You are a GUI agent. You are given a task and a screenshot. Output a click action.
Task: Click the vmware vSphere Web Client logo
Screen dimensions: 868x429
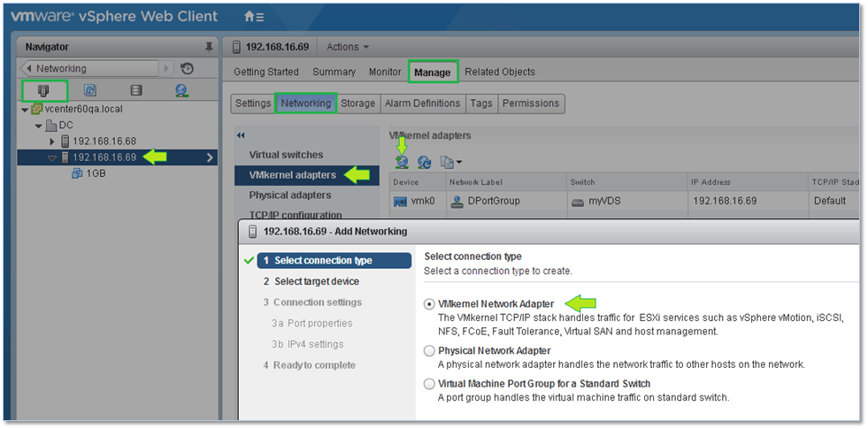tap(115, 17)
